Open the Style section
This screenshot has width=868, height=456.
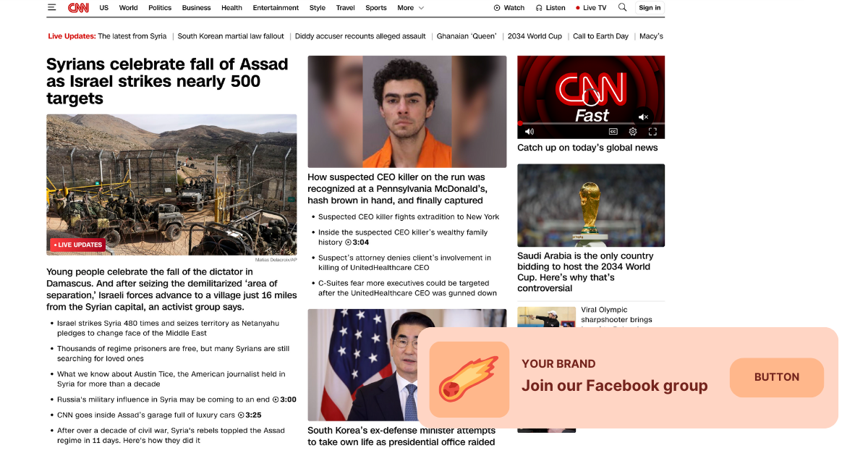318,8
